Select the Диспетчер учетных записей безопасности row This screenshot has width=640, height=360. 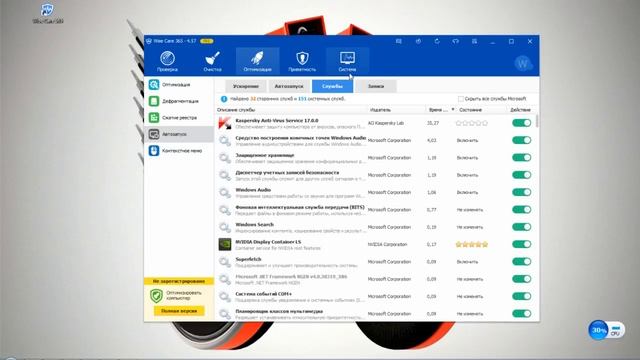pyautogui.click(x=376, y=175)
